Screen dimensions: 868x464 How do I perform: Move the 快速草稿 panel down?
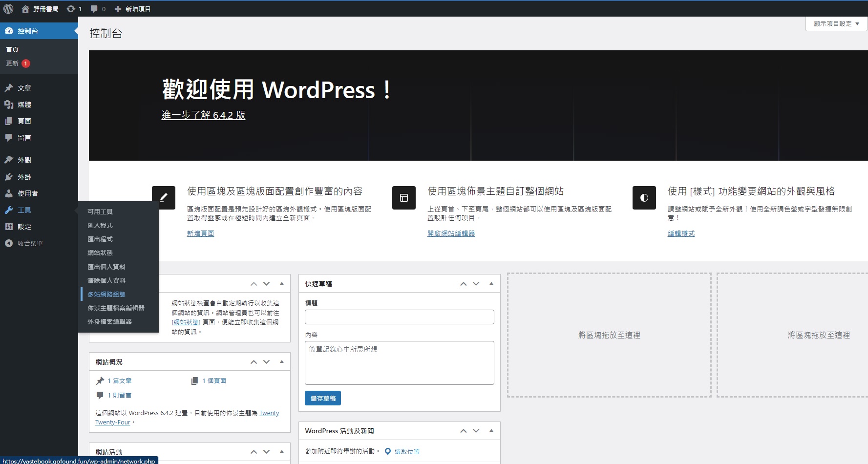tap(476, 284)
